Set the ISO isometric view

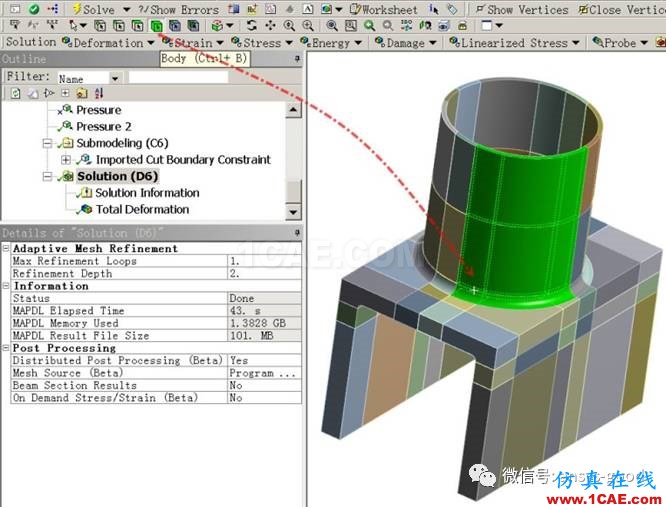tap(406, 25)
